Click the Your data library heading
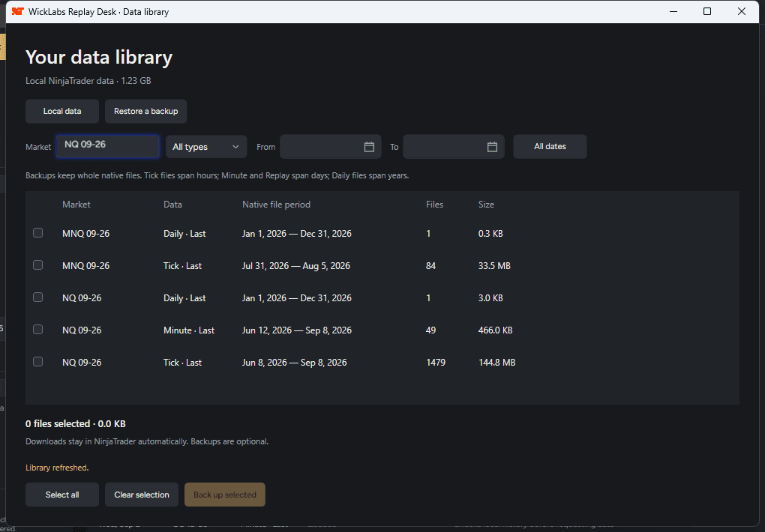Image resolution: width=765 pixels, height=532 pixels. [x=99, y=57]
